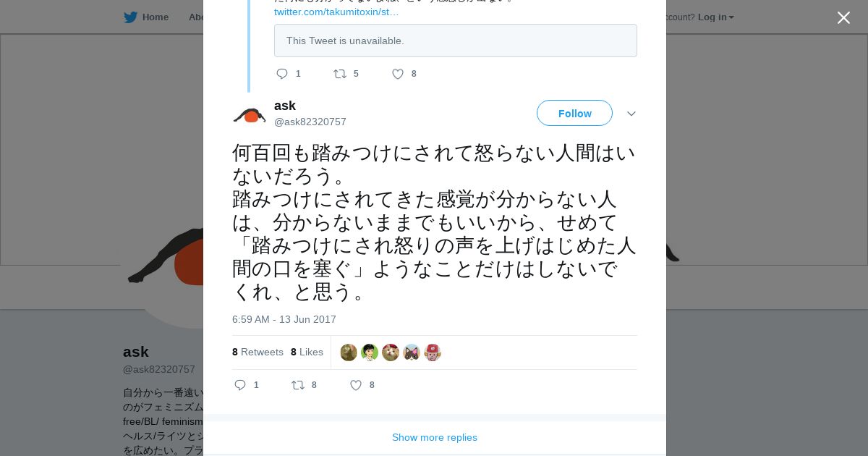Retweet the parent tweet above

pos(340,74)
